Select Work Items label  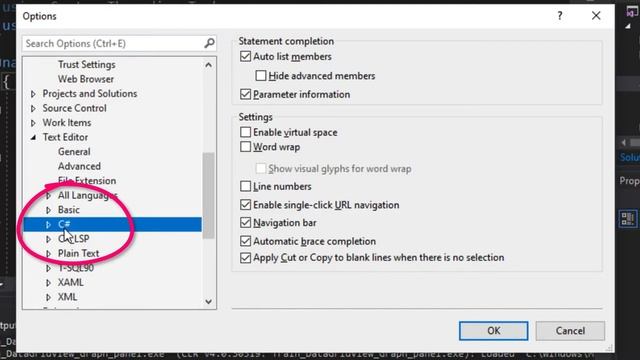[x=67, y=122]
